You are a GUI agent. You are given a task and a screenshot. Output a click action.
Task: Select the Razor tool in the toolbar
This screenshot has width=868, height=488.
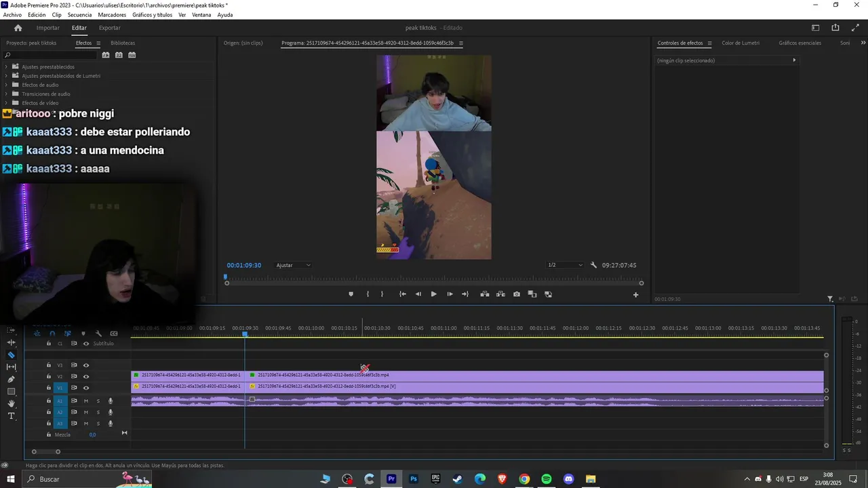11,354
